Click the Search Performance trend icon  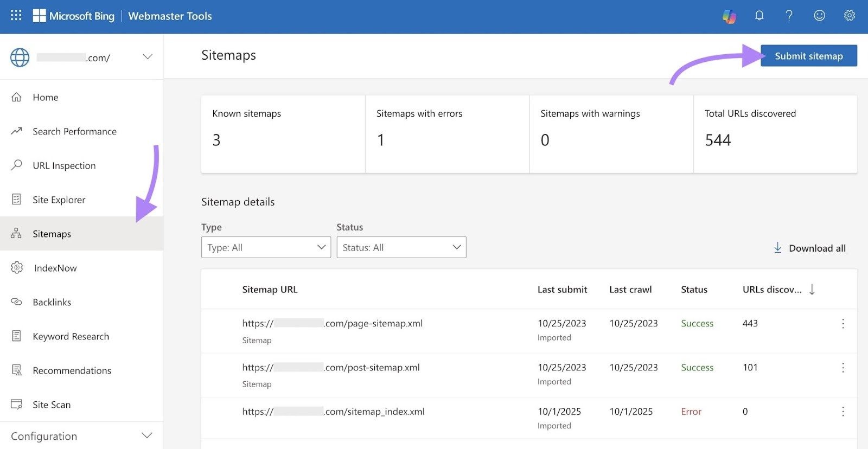17,131
